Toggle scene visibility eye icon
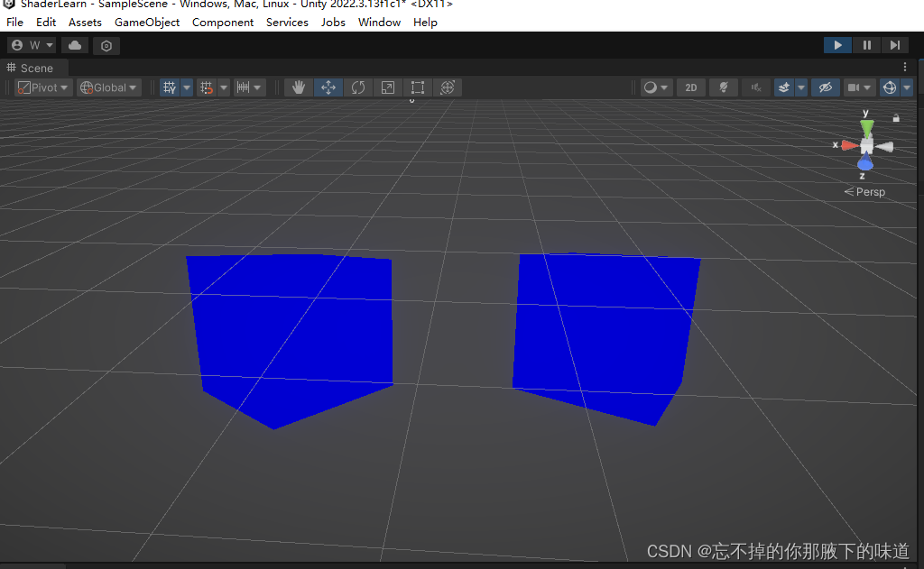The image size is (924, 569). pyautogui.click(x=824, y=87)
